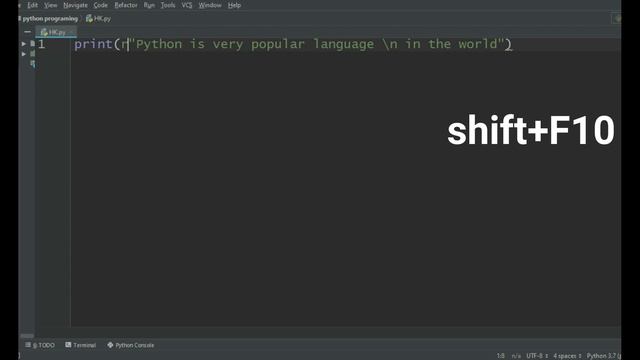Click the python programing breadcrumb

[49, 19]
